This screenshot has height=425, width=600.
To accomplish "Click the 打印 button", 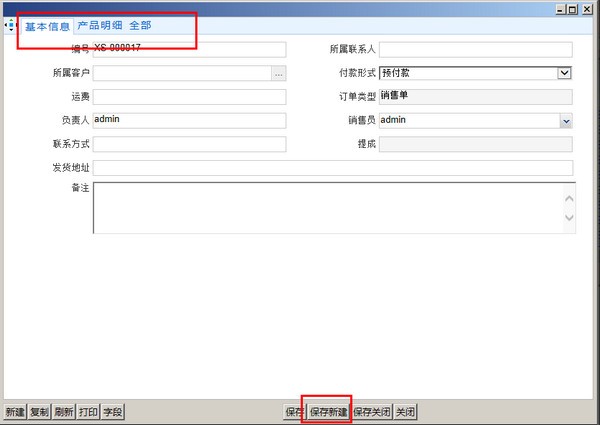I will [89, 411].
